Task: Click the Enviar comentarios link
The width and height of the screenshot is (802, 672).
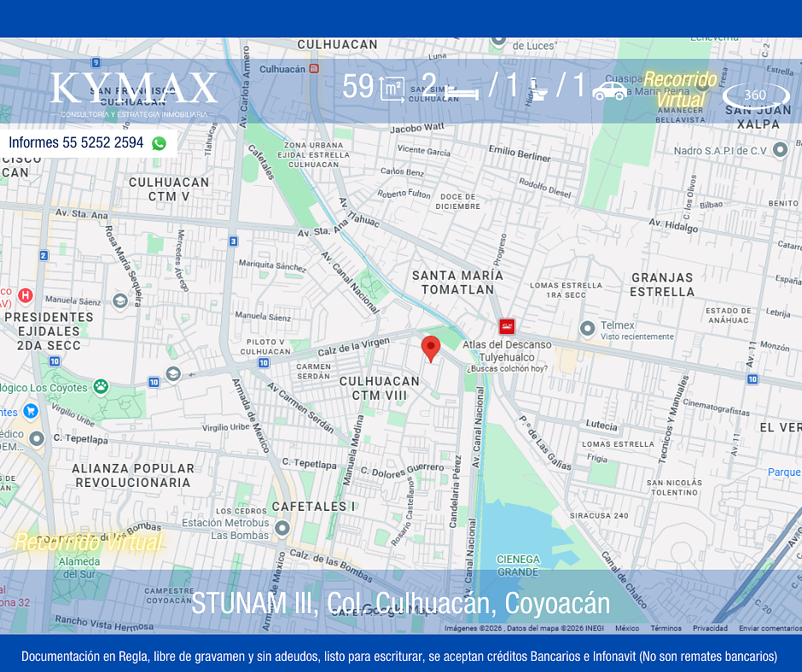Action: (770, 629)
